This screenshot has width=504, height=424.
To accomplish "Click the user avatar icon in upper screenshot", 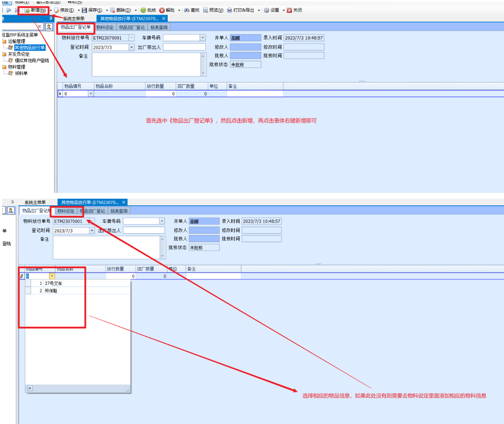I will coord(49,27).
